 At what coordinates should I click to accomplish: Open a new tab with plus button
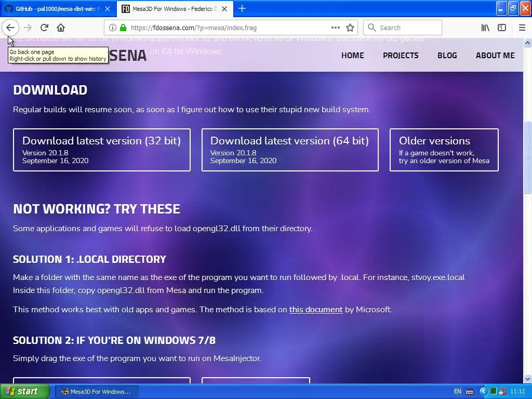(x=242, y=8)
